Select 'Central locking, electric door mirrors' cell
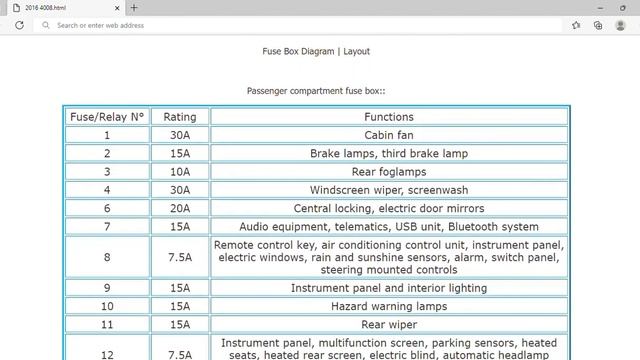 (389, 208)
